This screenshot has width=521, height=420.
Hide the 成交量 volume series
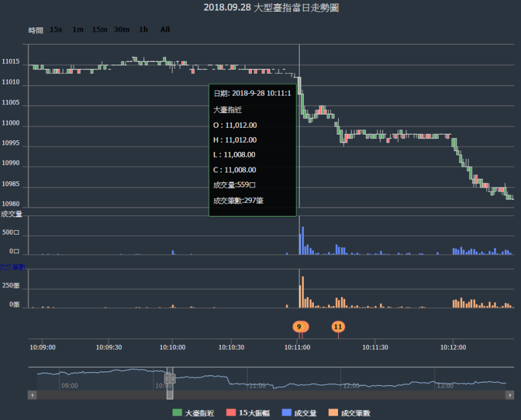(x=305, y=413)
